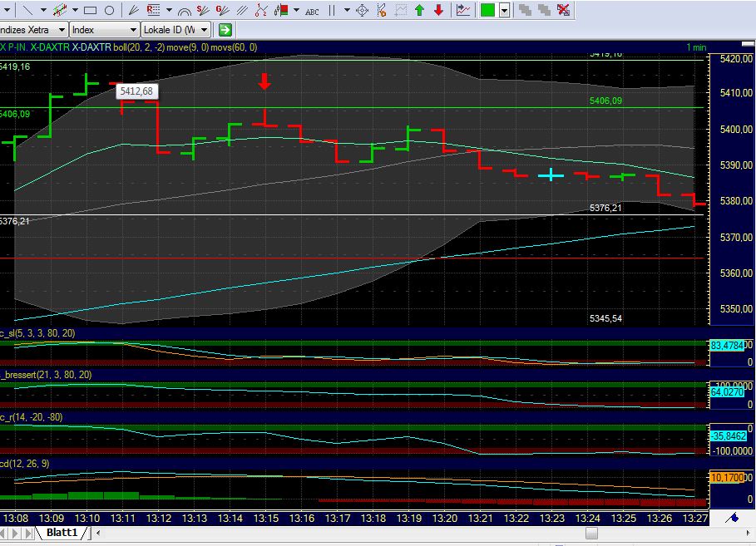Select the time/price measure tool
Screen dimensions: 756x546
[382, 10]
